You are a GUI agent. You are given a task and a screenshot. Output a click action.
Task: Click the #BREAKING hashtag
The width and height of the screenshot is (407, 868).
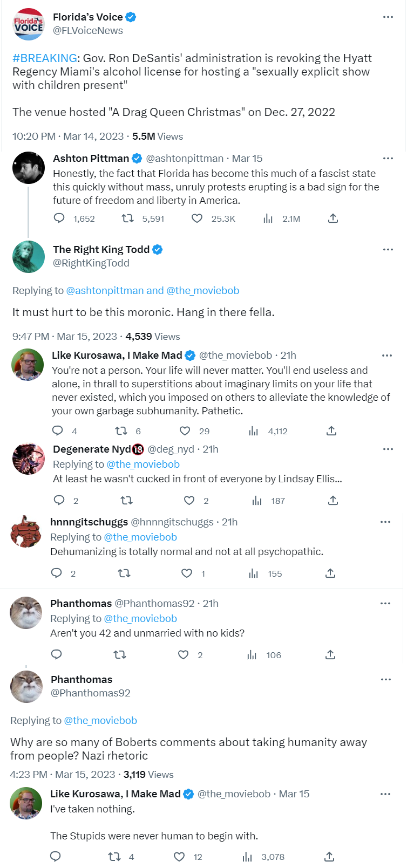tap(45, 58)
